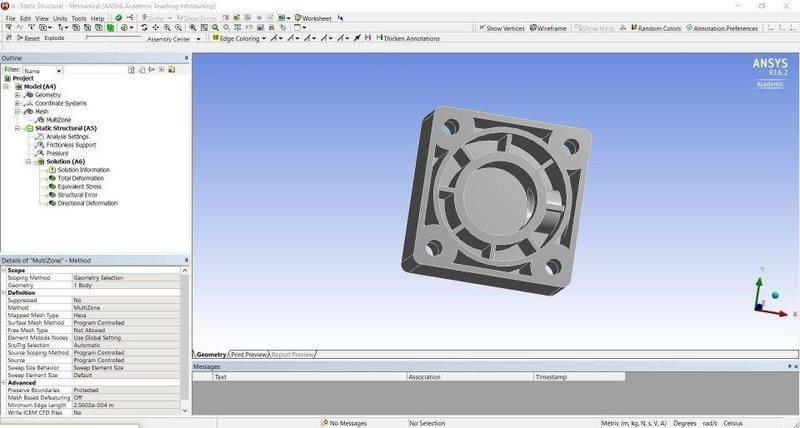Open the Tools menu
The height and width of the screenshot is (428, 800).
[x=78, y=18]
